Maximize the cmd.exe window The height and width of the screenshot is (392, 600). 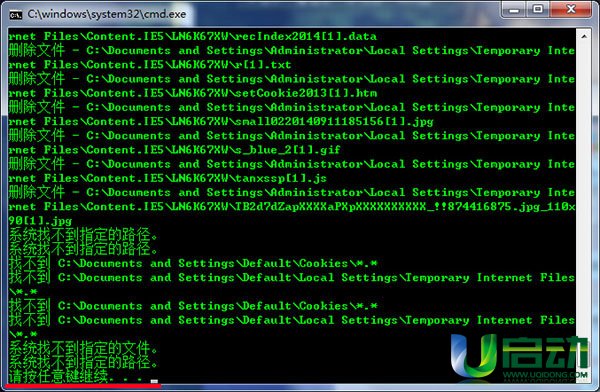538,10
